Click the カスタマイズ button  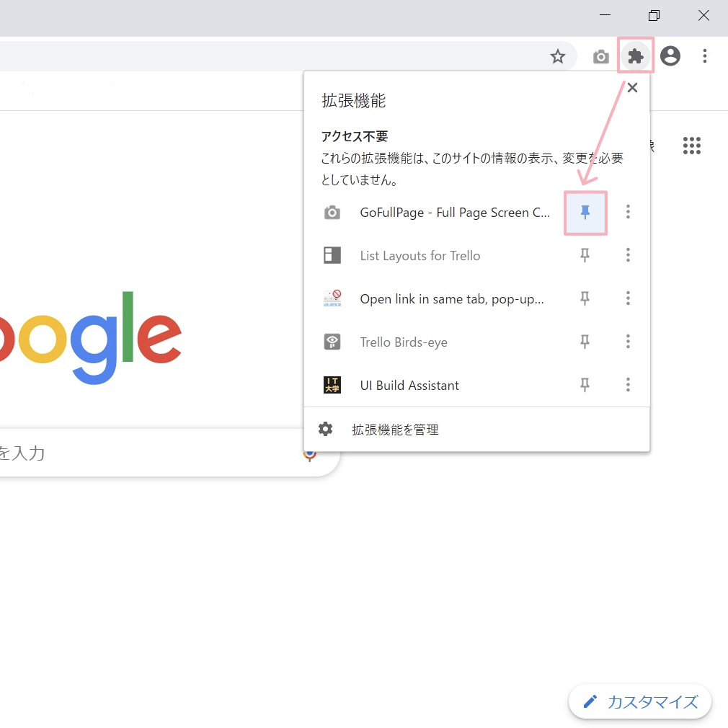(x=639, y=701)
